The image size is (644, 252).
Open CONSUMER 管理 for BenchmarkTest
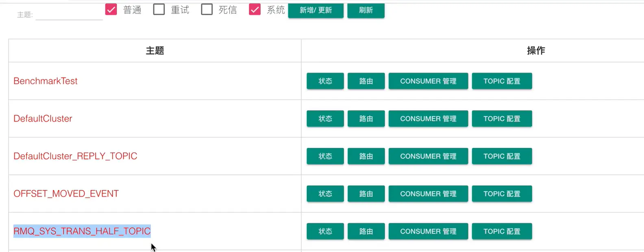(428, 81)
